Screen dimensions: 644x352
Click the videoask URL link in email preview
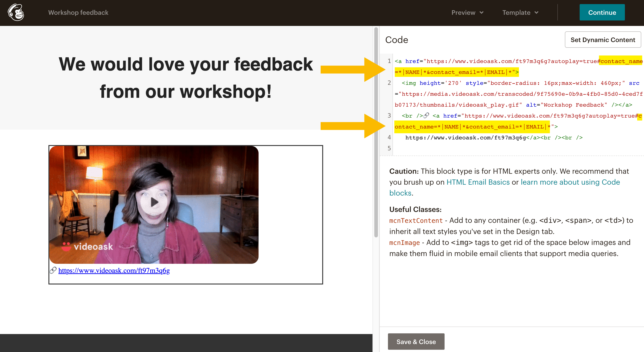click(114, 271)
